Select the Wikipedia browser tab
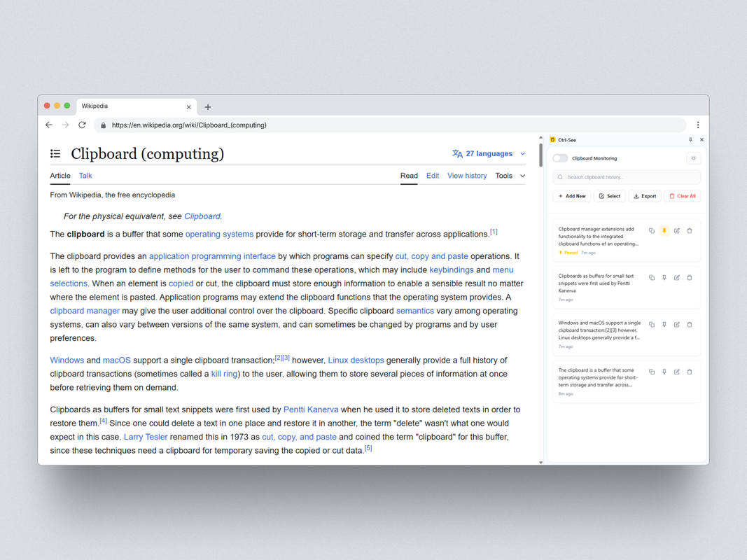Screen dimensions: 747x560 [136, 106]
